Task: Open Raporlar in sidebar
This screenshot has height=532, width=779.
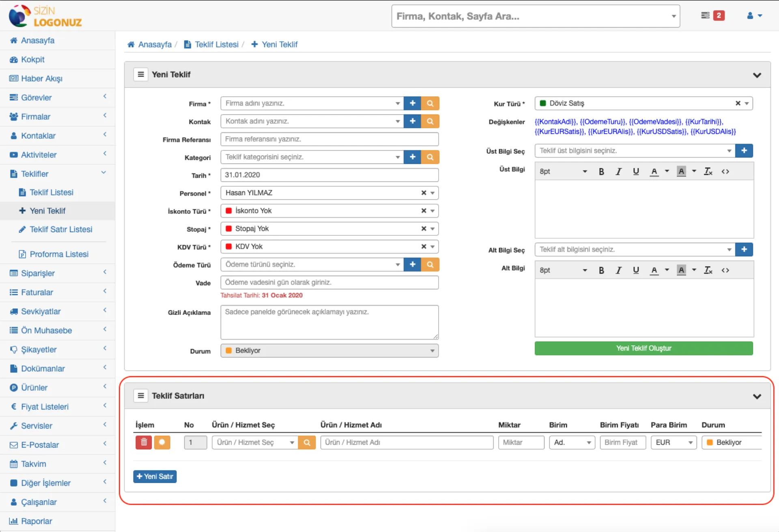Action: [58, 521]
